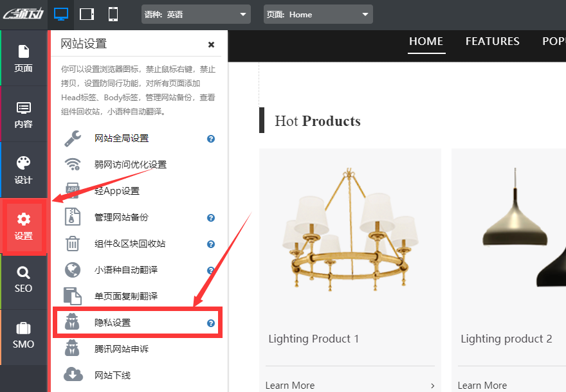Go to FEATURES navigation tab
The height and width of the screenshot is (392, 566).
492,41
